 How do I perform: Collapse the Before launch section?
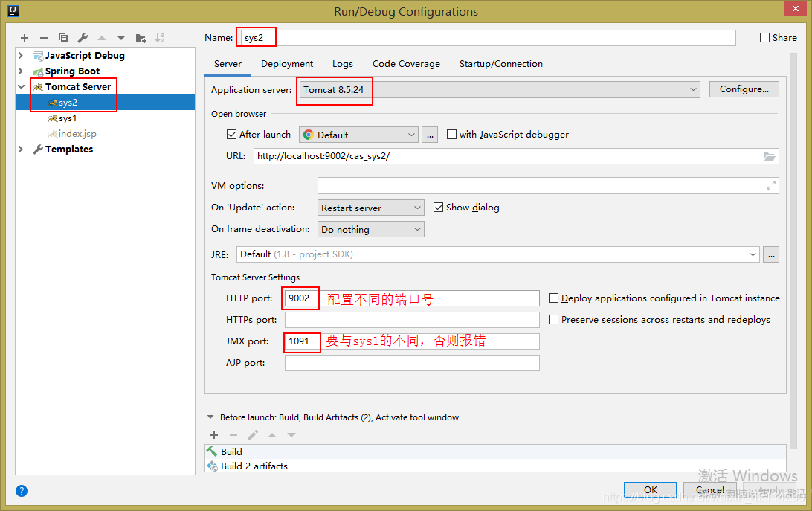[x=210, y=417]
